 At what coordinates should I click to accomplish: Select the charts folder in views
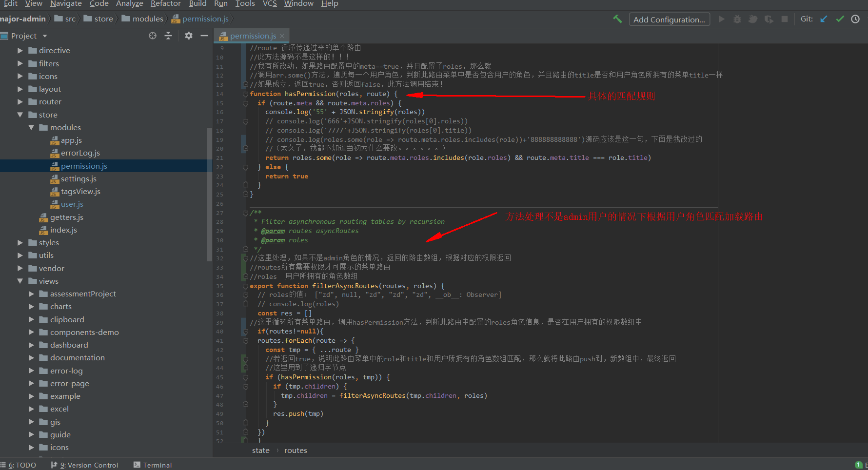[x=61, y=307]
